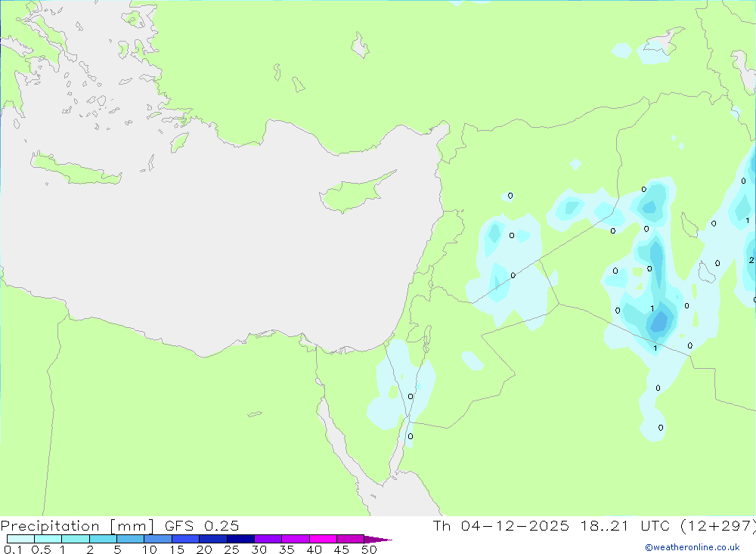Click the '5' legend scale label

coord(117,549)
